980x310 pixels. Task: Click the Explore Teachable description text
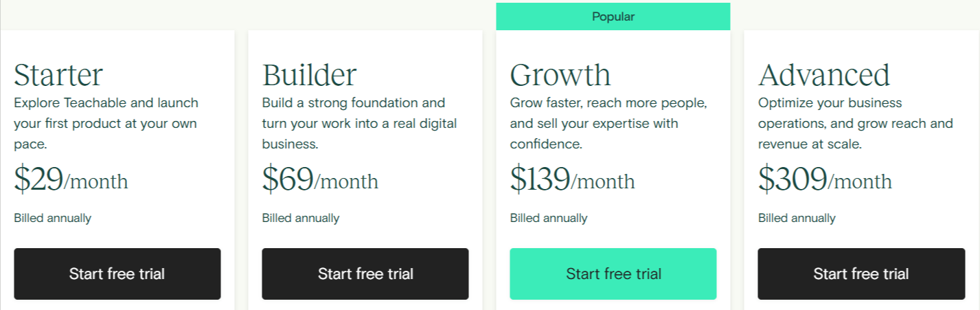coord(106,124)
